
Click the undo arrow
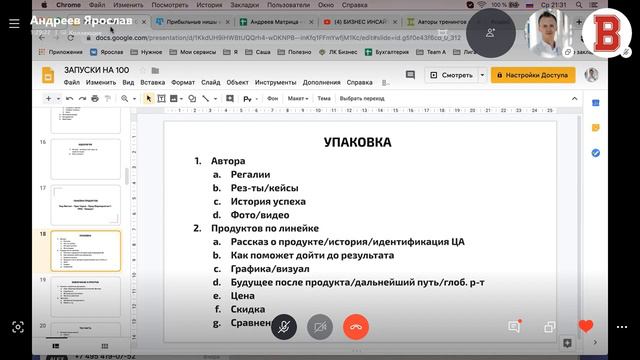(x=69, y=99)
